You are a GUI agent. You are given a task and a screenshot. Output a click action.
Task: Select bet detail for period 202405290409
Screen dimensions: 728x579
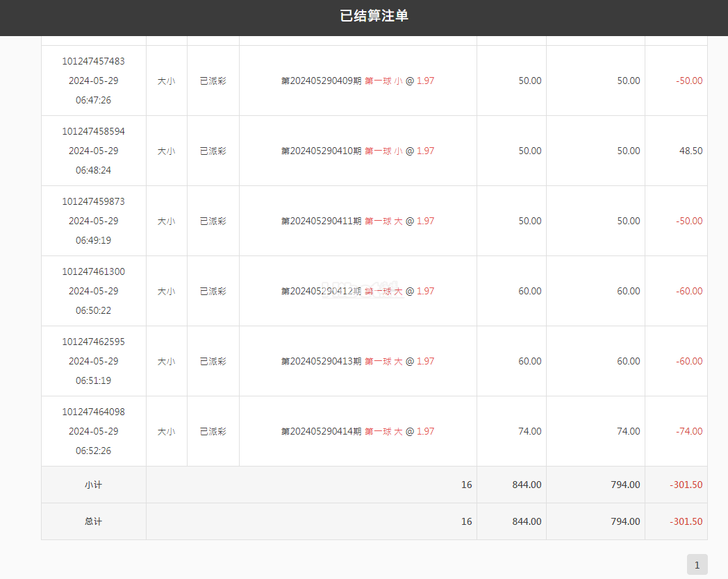358,81
